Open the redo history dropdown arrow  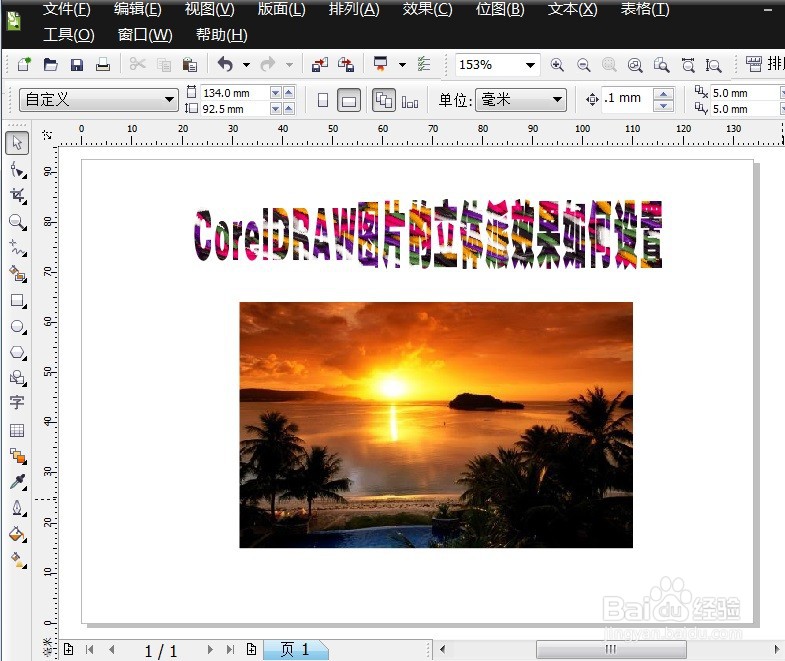[289, 65]
